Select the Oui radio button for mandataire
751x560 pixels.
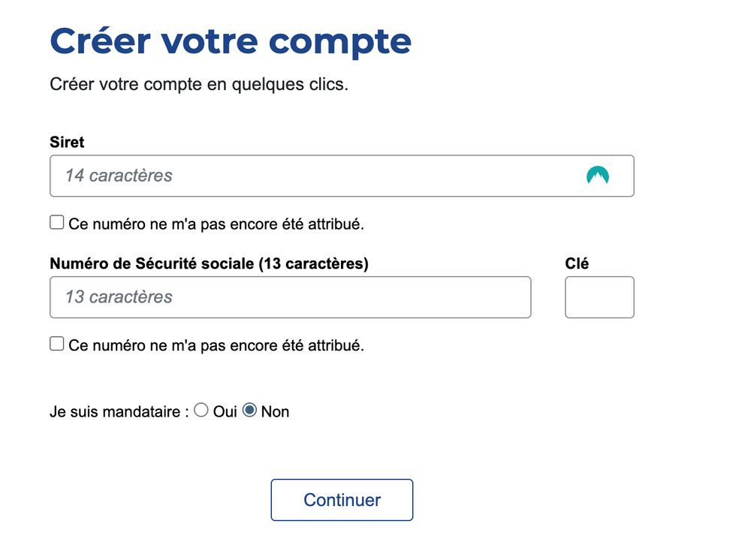pos(201,410)
